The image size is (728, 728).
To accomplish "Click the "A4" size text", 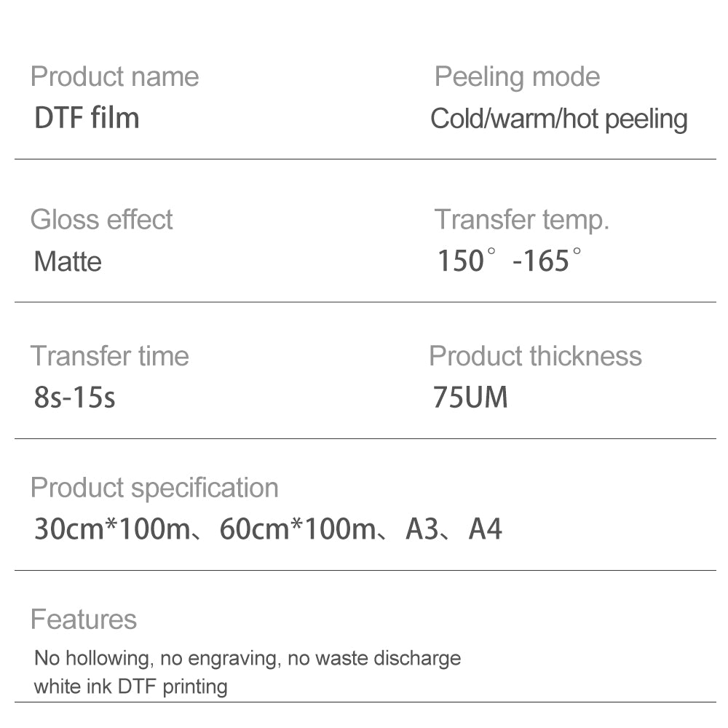I will pos(485,529).
